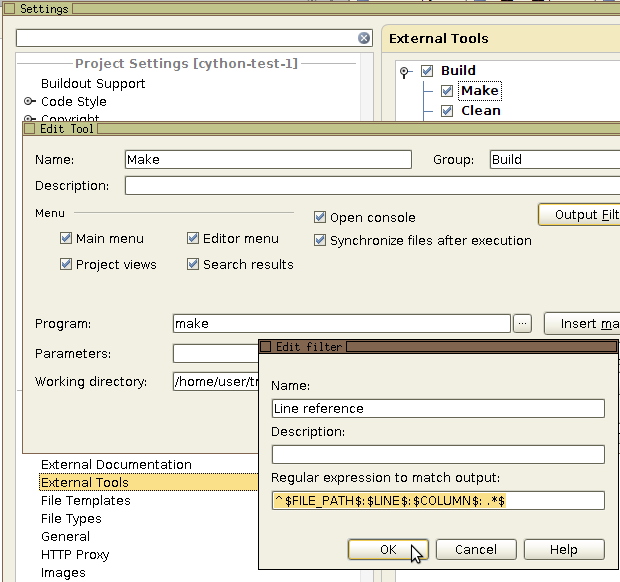Expand the Copyright settings node
The height and width of the screenshot is (582, 620).
pyautogui.click(x=28, y=118)
